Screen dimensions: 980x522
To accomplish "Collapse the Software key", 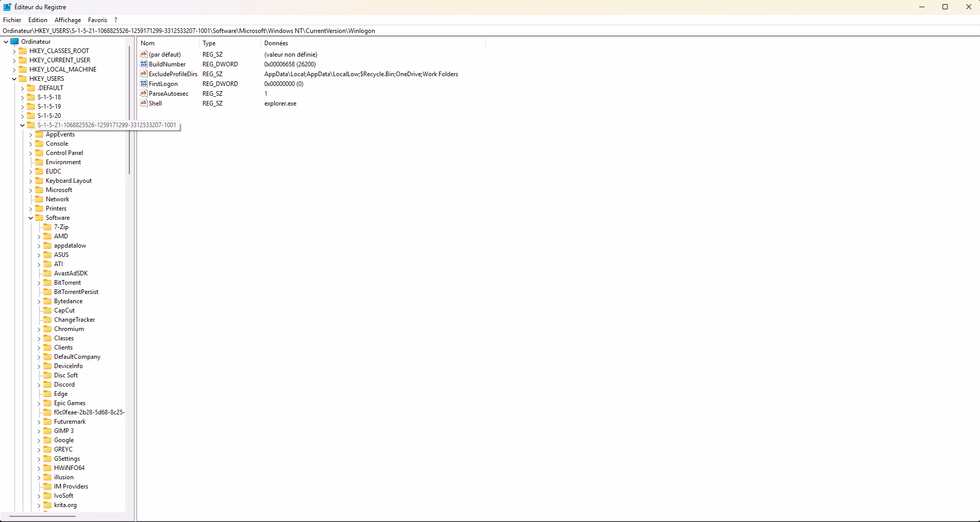I will pos(30,218).
